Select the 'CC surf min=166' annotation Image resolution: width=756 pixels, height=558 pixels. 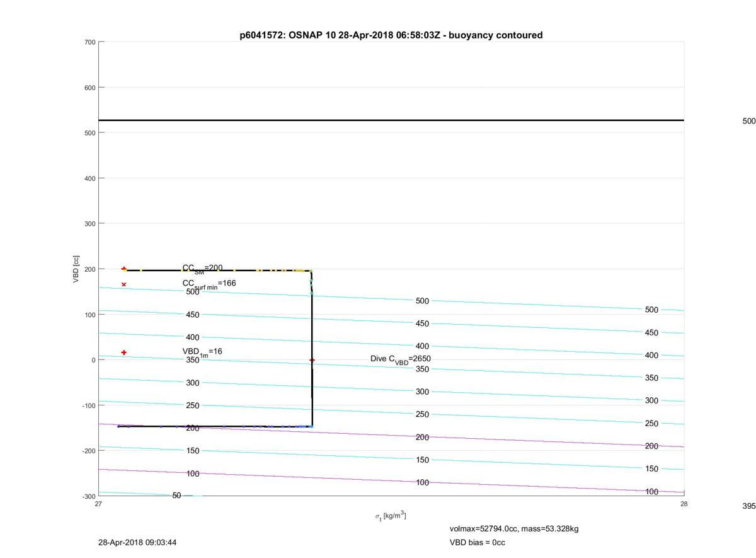pos(209,284)
